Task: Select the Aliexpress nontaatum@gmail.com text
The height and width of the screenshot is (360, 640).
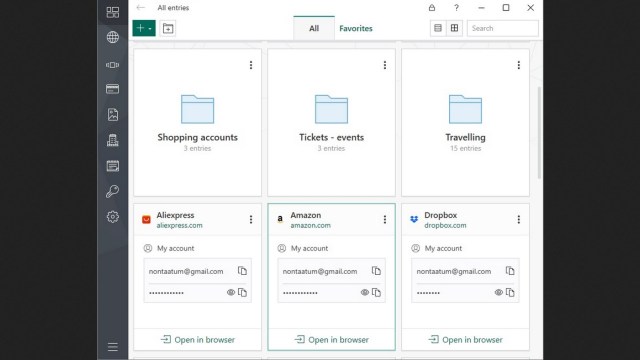Action: [186, 271]
